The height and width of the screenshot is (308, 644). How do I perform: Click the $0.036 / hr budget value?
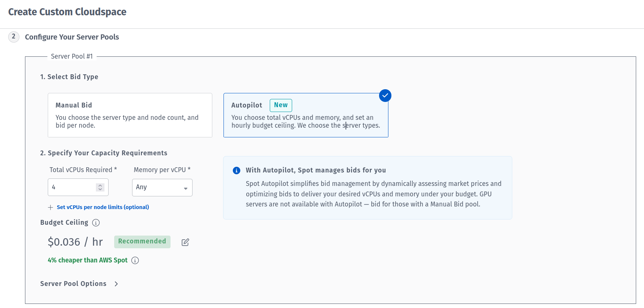tap(75, 242)
